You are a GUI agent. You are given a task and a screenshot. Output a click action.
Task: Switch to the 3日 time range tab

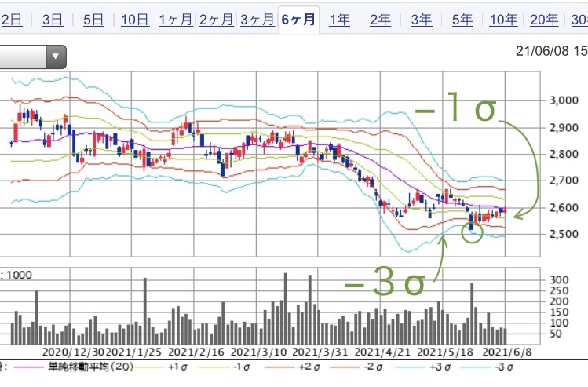point(53,20)
